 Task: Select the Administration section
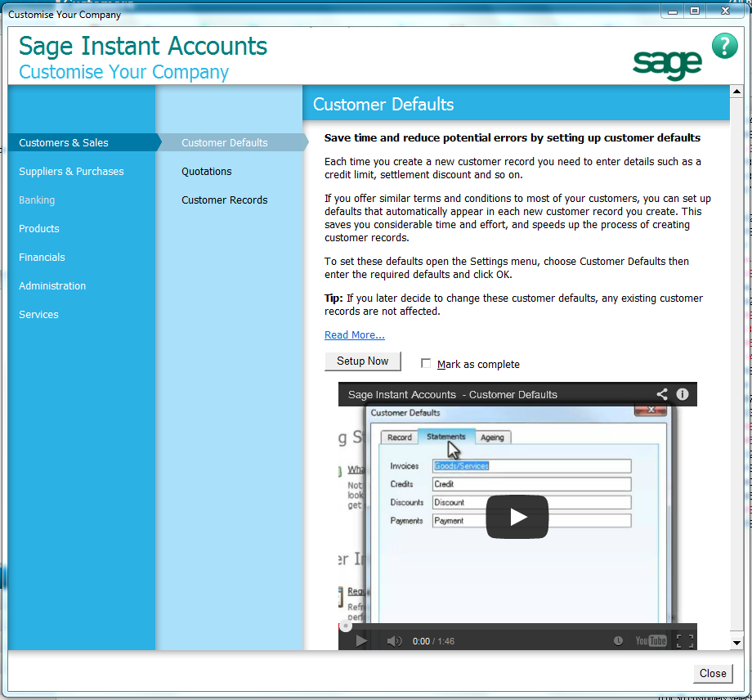52,285
